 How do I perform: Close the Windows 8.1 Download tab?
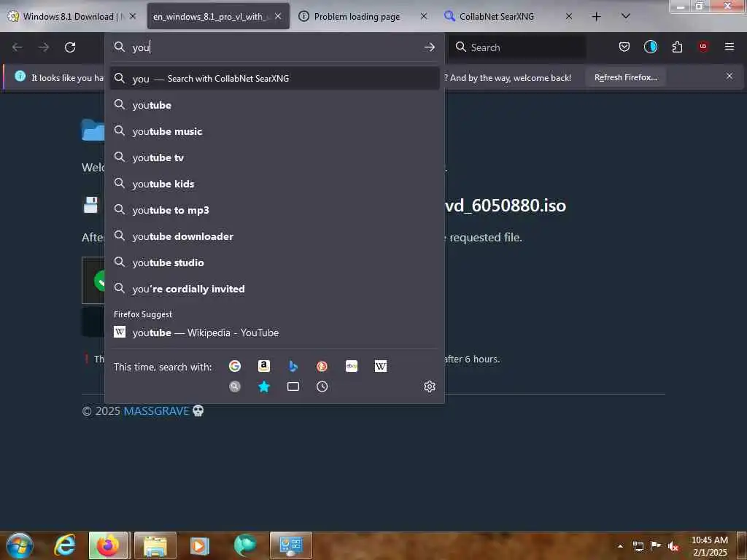(133, 17)
